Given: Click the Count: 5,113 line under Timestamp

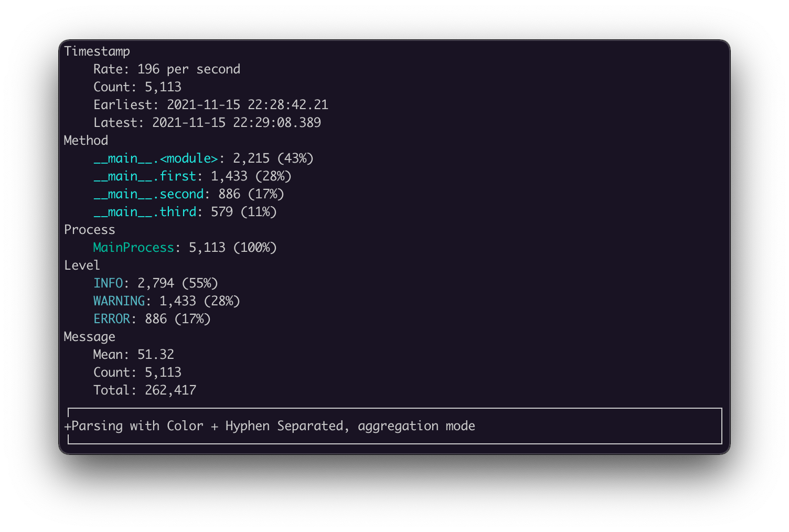Looking at the screenshot, I should pos(137,87).
